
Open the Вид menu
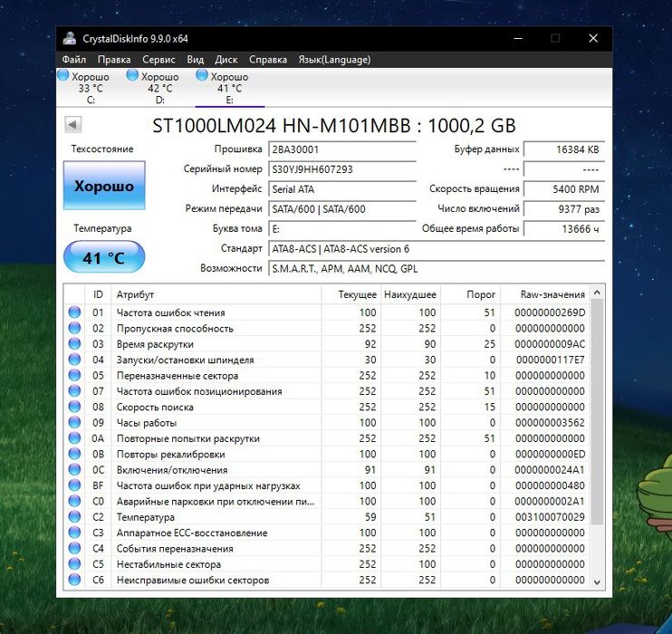[x=196, y=60]
